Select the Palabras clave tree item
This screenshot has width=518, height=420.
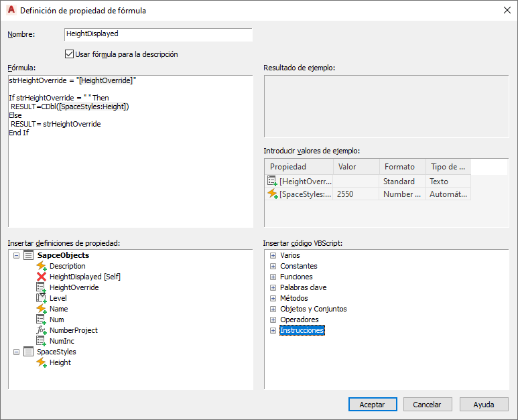(x=304, y=287)
